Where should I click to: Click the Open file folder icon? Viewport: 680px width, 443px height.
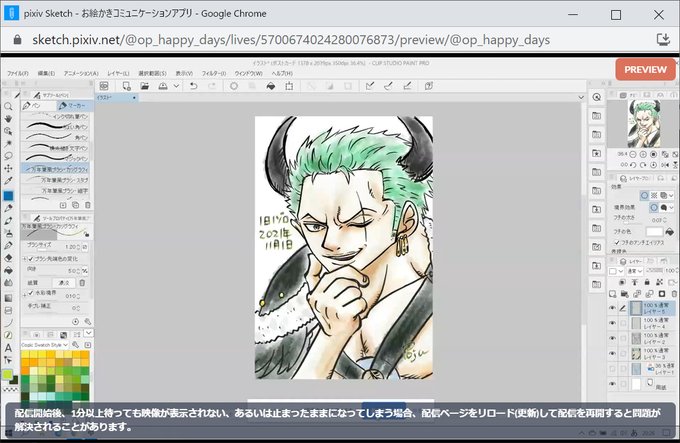click(x=144, y=86)
